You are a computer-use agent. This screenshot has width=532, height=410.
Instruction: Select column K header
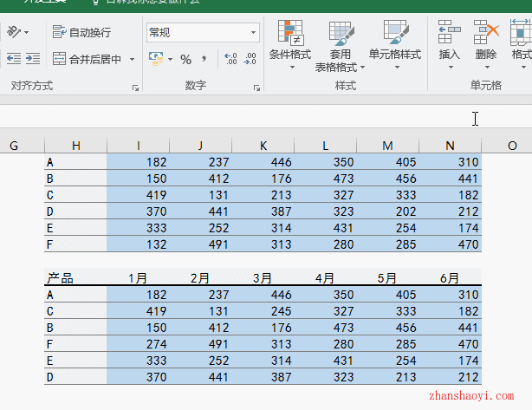(263, 146)
